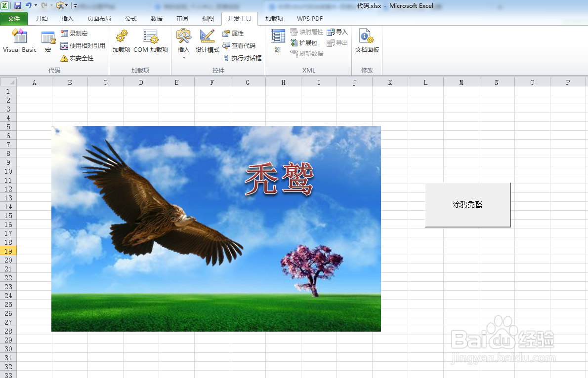Open the 宏 macros dialog

coord(48,41)
